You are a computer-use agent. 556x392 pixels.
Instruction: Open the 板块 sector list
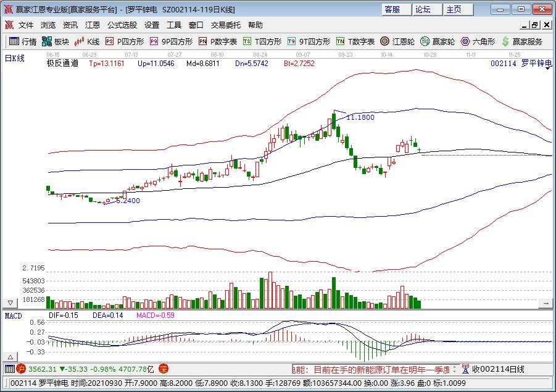tap(56, 41)
